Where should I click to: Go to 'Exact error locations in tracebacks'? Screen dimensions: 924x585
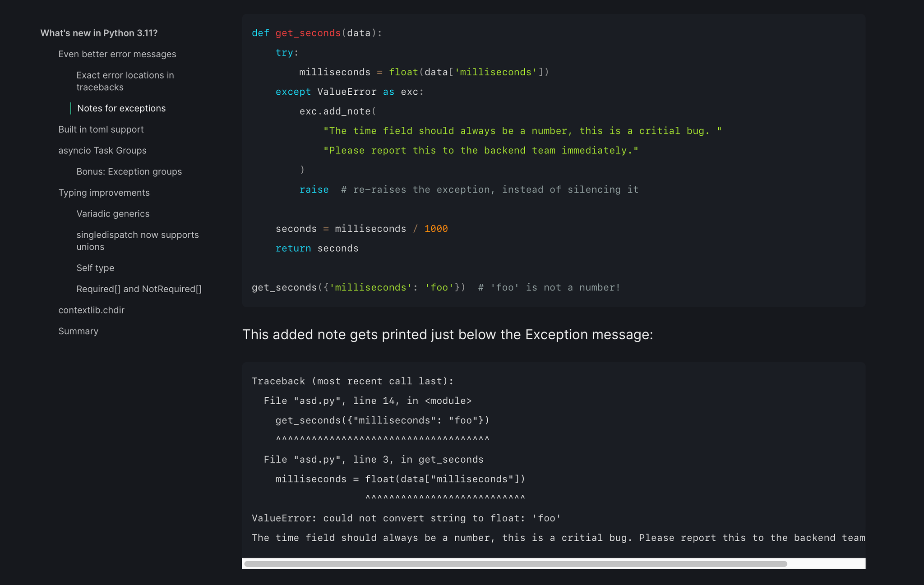pos(125,81)
